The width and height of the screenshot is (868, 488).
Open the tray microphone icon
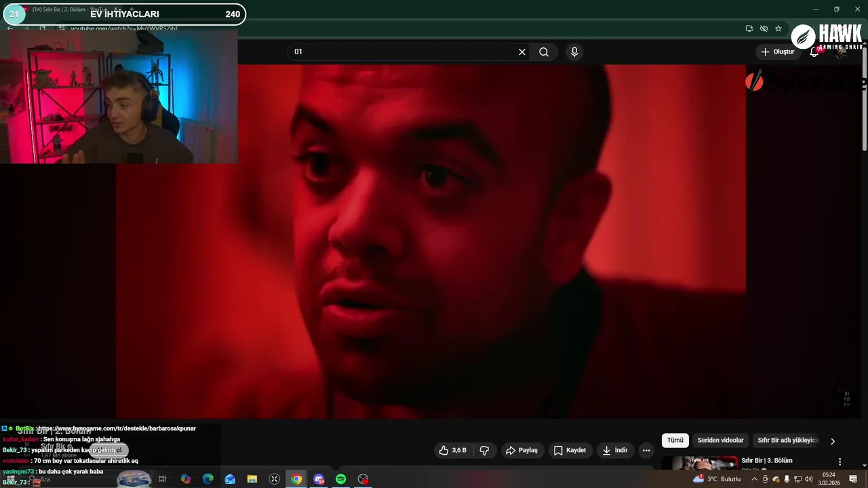tap(787, 479)
